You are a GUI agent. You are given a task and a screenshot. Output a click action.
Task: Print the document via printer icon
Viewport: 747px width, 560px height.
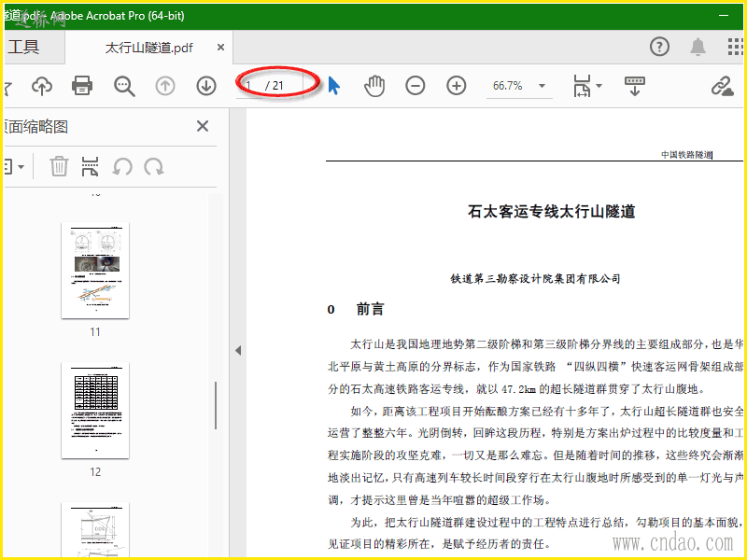[82, 86]
